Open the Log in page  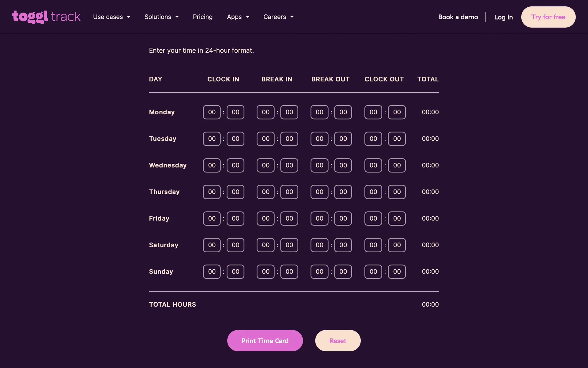[x=503, y=17]
